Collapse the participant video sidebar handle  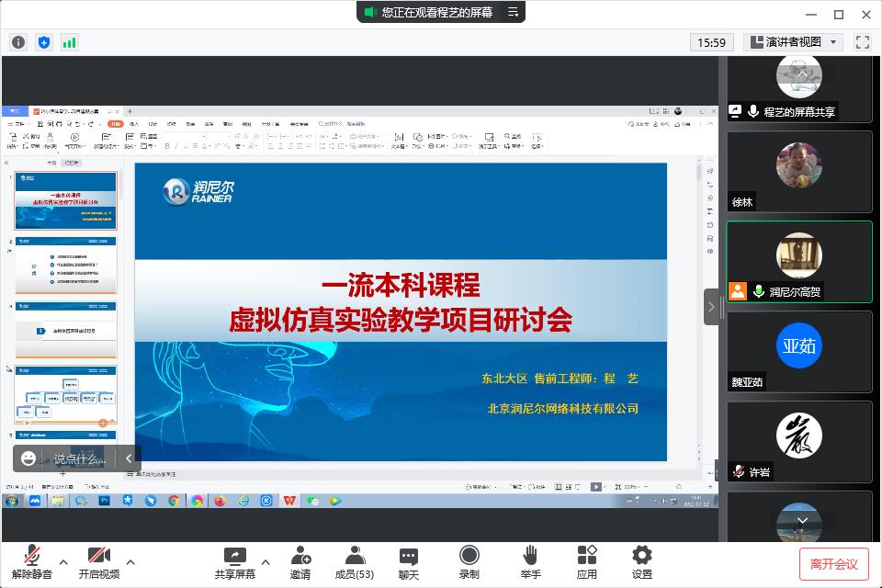click(711, 307)
